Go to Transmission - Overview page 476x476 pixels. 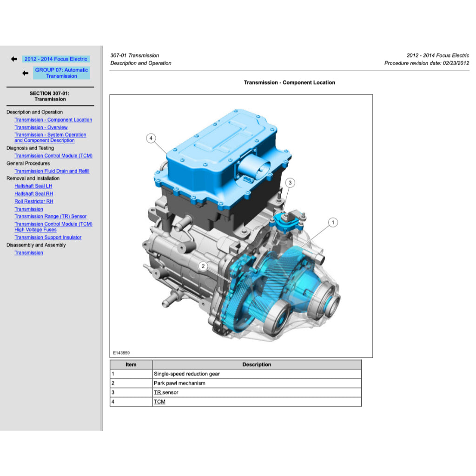pyautogui.click(x=41, y=127)
